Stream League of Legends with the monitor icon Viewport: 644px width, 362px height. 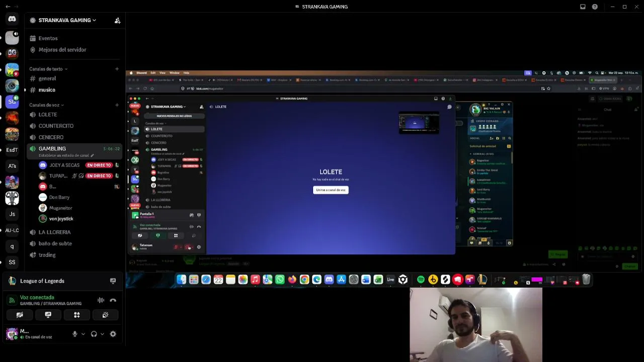tap(113, 281)
